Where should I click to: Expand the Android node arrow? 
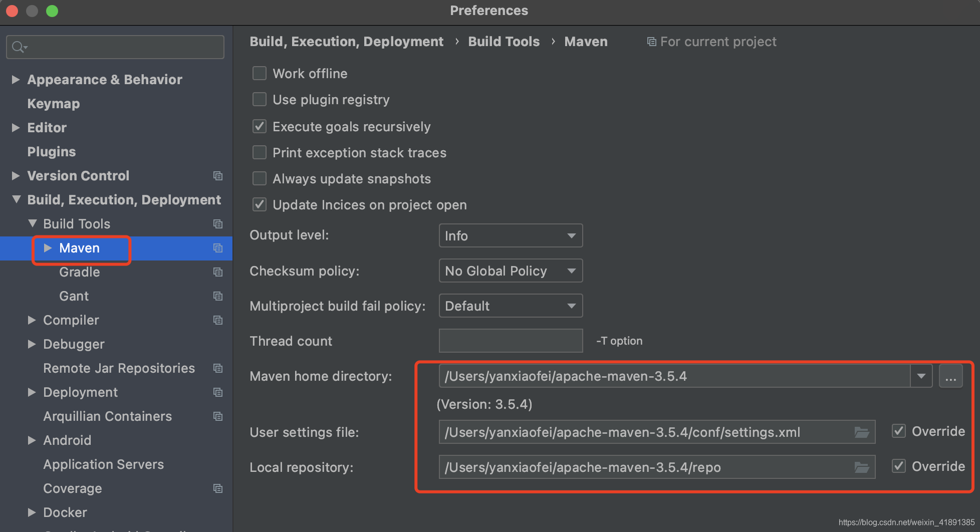(x=32, y=440)
